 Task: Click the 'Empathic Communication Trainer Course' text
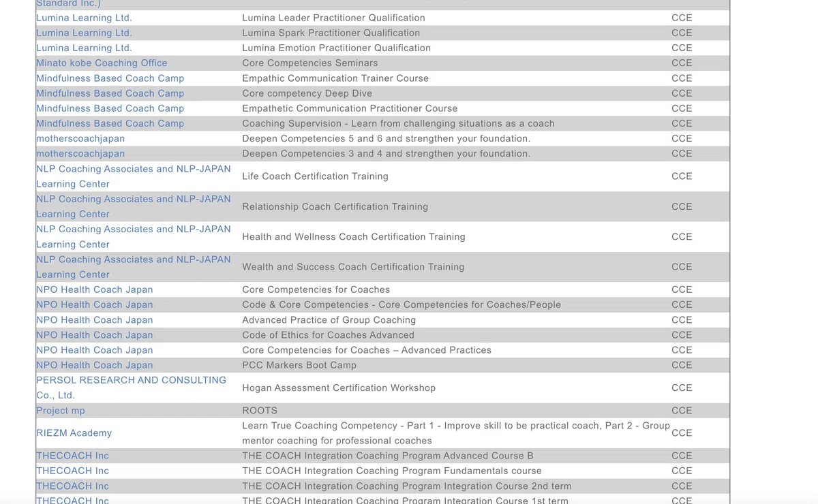coord(335,78)
